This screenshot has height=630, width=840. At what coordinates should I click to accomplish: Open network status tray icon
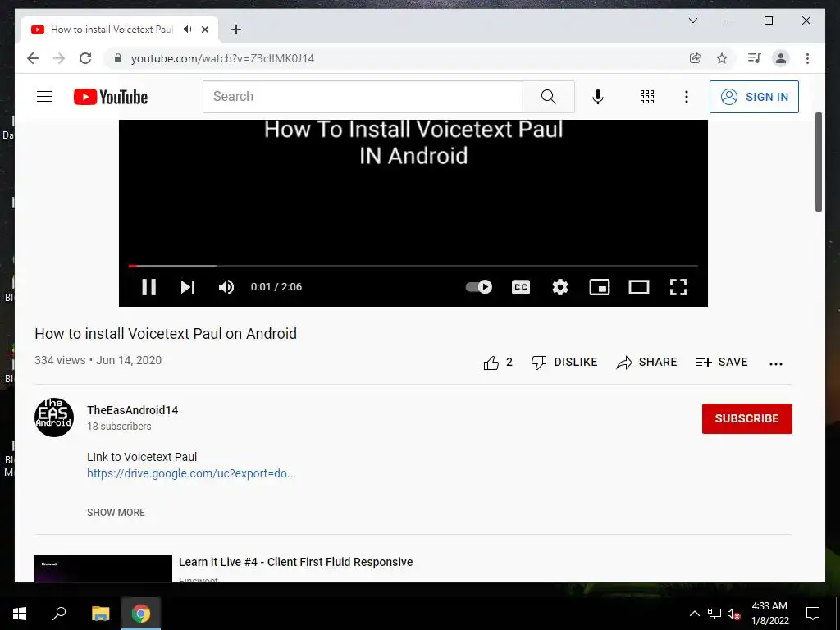click(714, 614)
